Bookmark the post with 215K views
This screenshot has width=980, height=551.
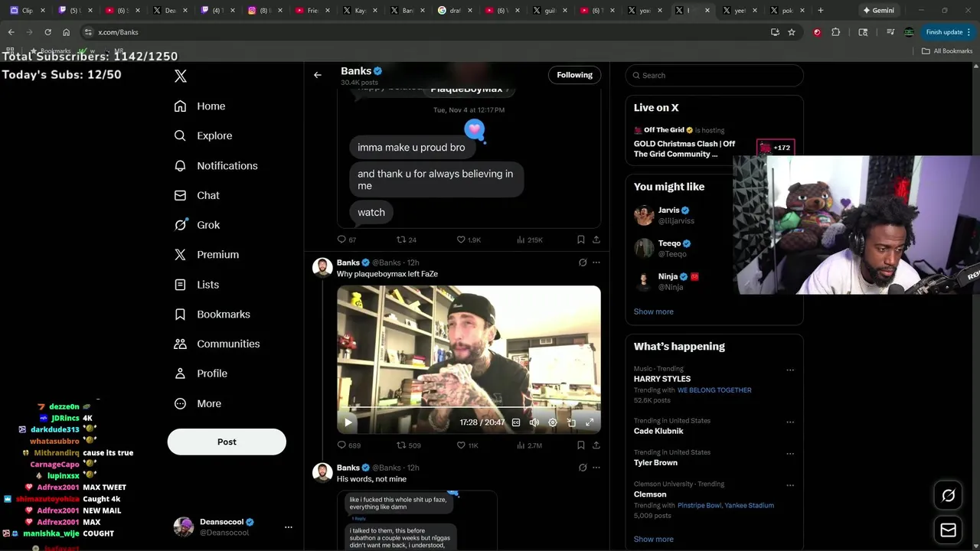(581, 240)
